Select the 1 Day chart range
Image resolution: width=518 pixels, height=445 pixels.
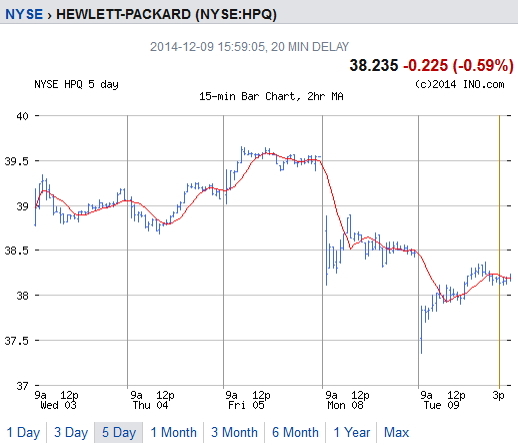pos(23,432)
